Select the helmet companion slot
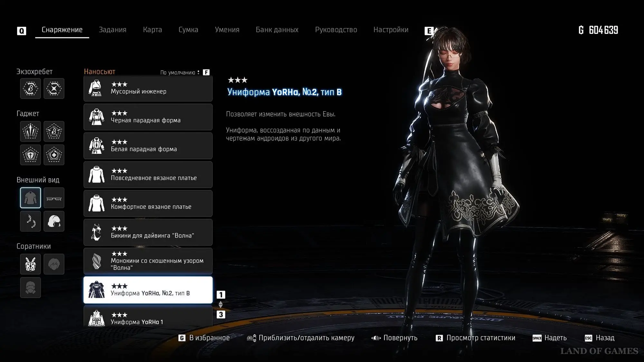 pos(31,287)
